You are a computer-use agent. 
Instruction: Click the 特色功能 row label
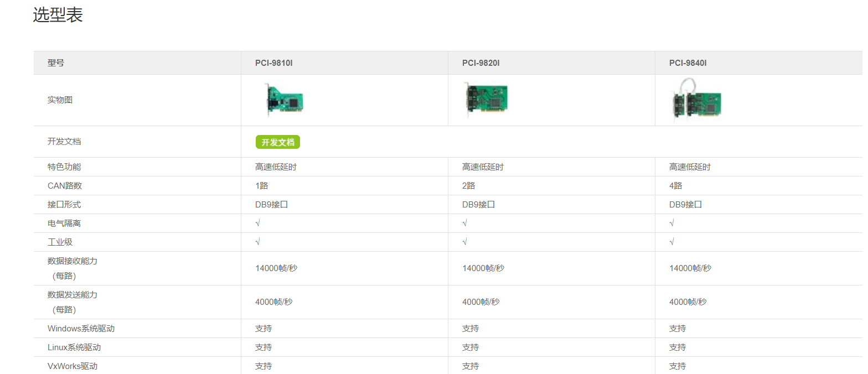(x=64, y=167)
